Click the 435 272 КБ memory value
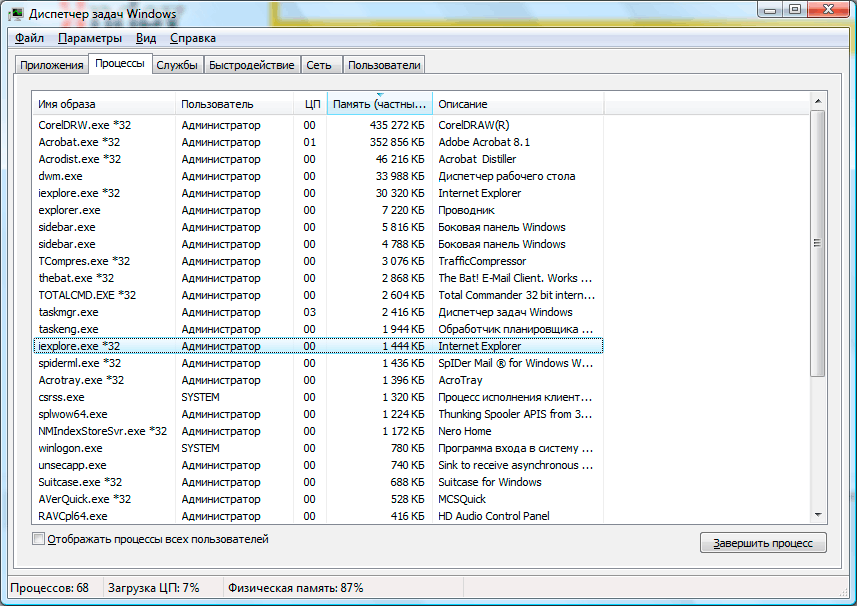Screen dimensions: 857x606 [397, 125]
